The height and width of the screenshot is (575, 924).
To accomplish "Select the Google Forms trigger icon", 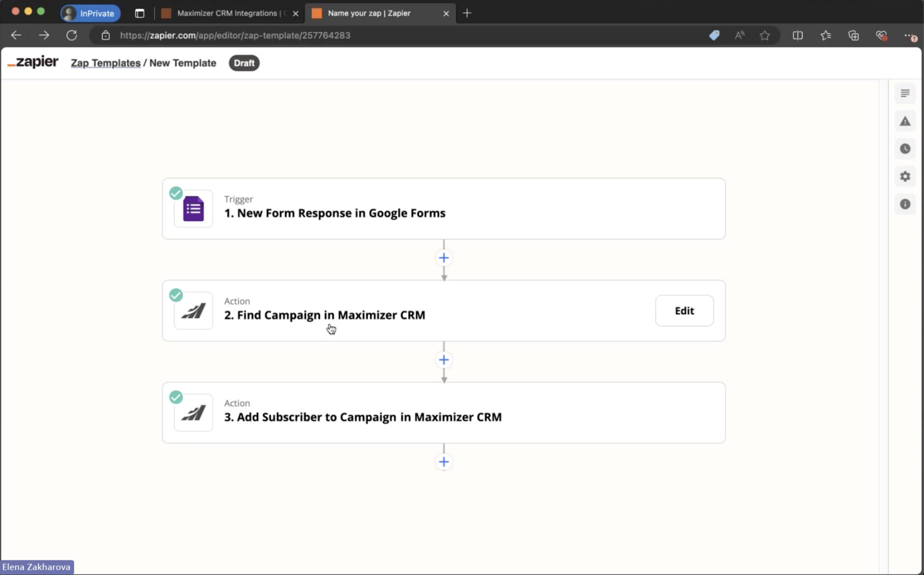I will (193, 209).
